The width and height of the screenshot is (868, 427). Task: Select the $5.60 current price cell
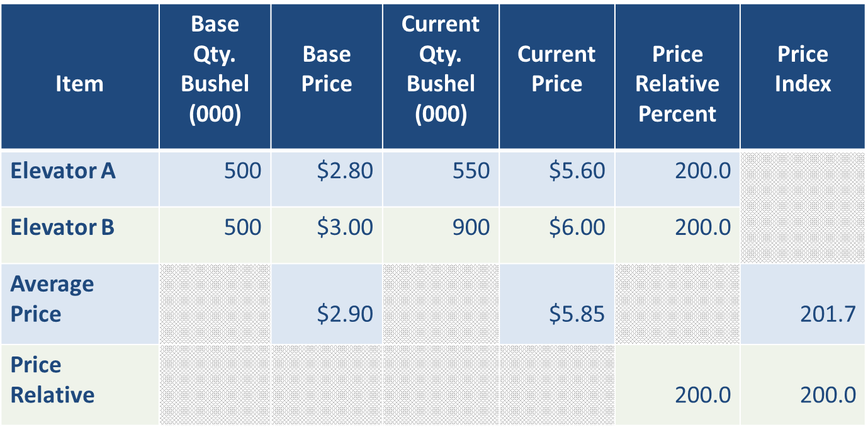(577, 171)
